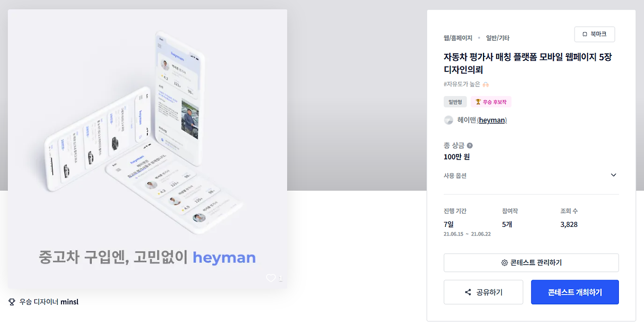Click the 일반형 tag badge
The width and height of the screenshot is (644, 323).
pos(455,102)
